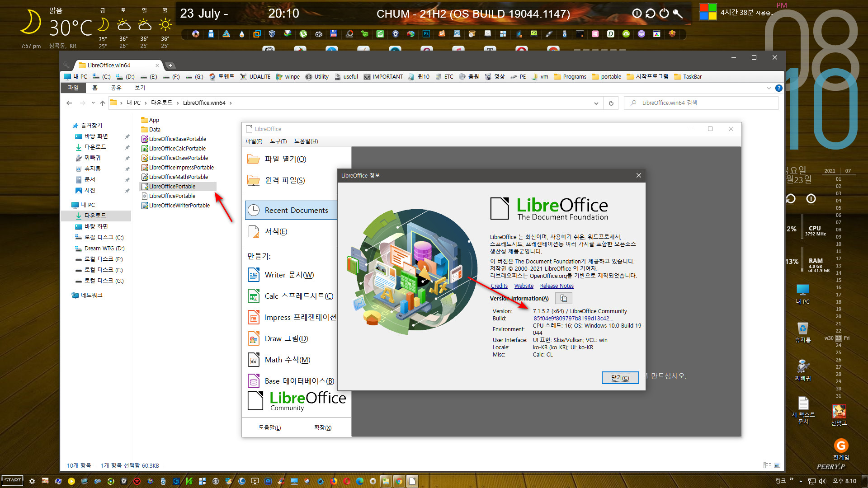Go up one folder with the up arrow
This screenshot has width=868, height=488.
[103, 103]
